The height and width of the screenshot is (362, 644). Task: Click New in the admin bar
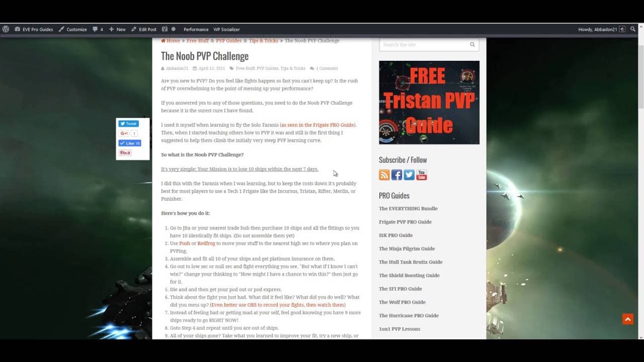pyautogui.click(x=117, y=29)
